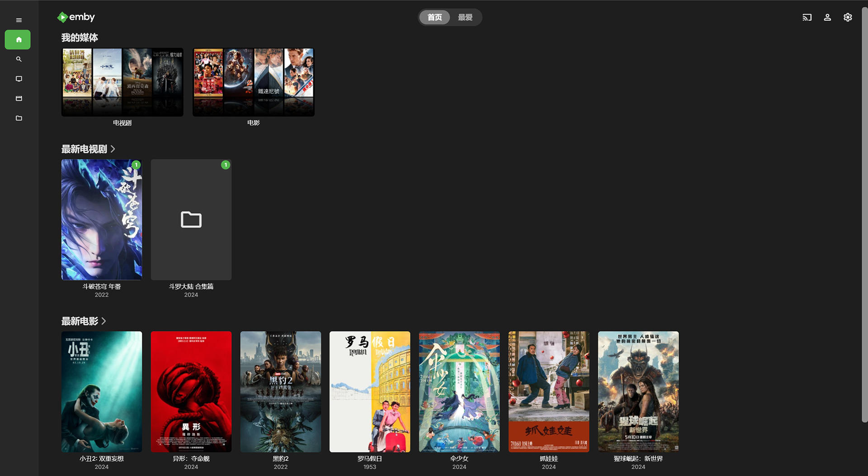
Task: Open the 伞少女 movie poster
Action: point(459,392)
